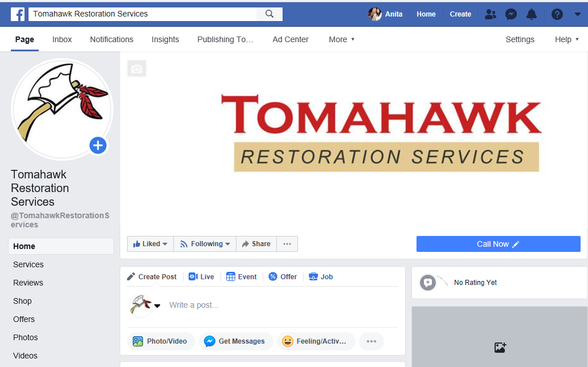Expand the More tab dropdown
Image resolution: width=588 pixels, height=367 pixels.
click(342, 39)
